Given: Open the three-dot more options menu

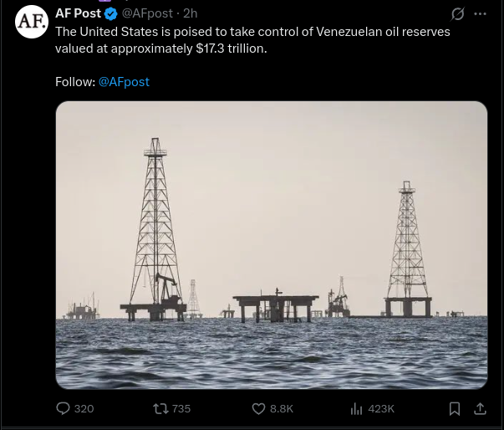Looking at the screenshot, I should (480, 14).
